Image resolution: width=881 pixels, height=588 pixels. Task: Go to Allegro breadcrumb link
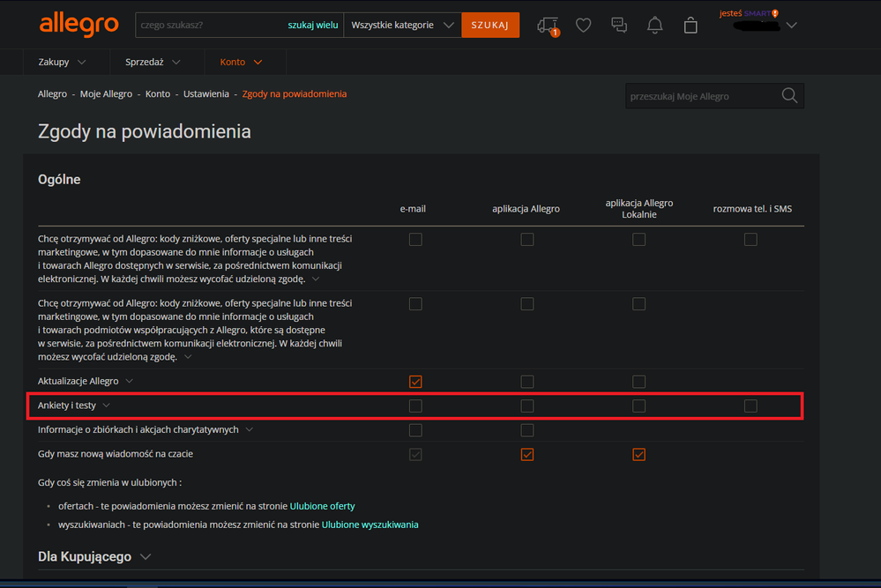[52, 93]
